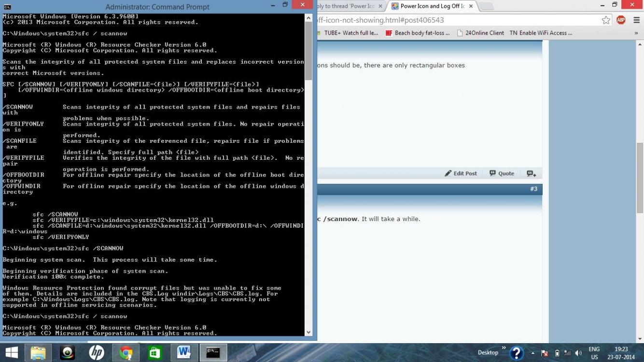
Task: Open the Beach body fat-loss bookmark
Action: pos(418,33)
